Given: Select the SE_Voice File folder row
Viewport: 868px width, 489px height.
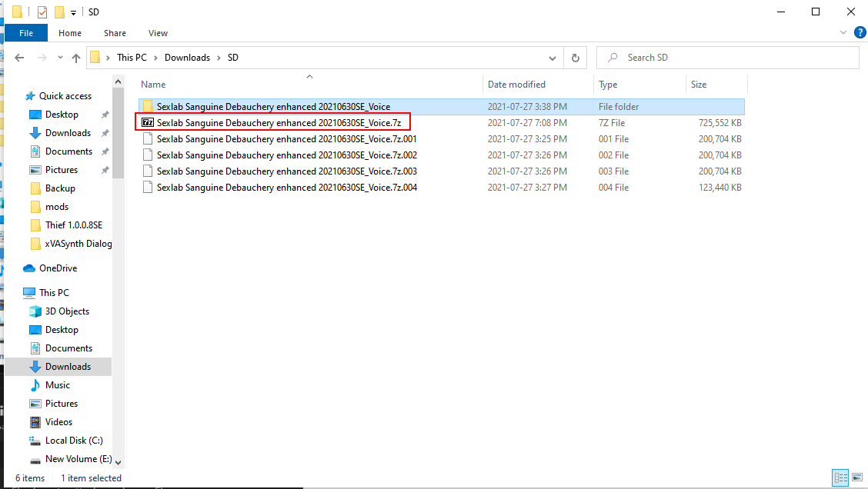Looking at the screenshot, I should pyautogui.click(x=441, y=107).
